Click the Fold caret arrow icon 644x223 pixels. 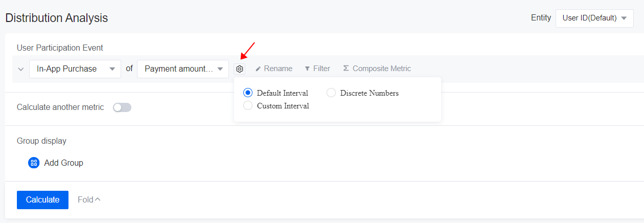coord(98,199)
